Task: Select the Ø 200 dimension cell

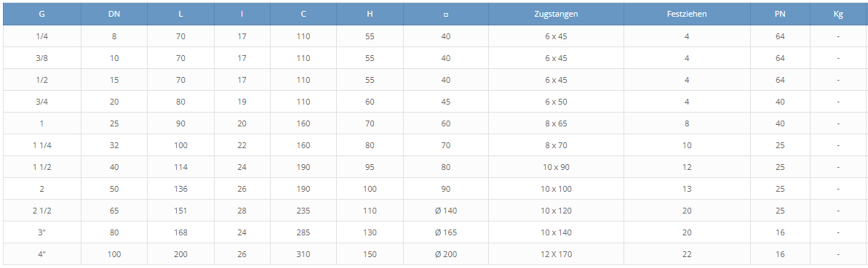Action: [445, 254]
